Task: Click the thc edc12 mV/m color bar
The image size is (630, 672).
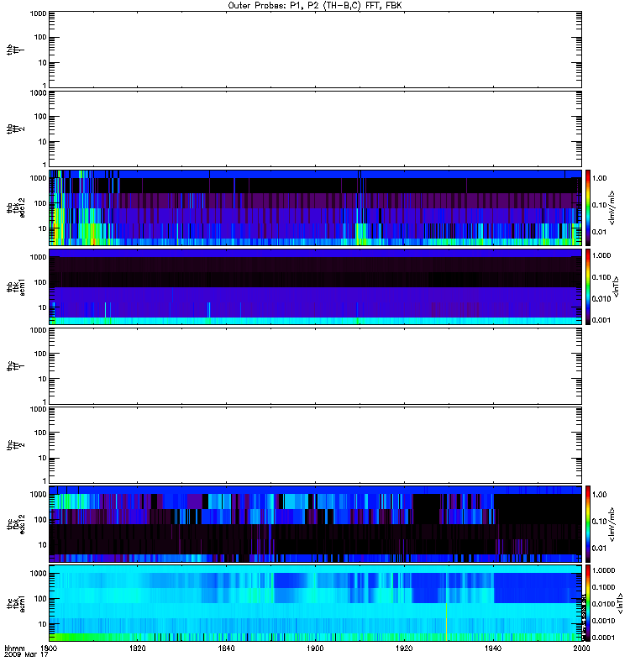Action: point(588,524)
